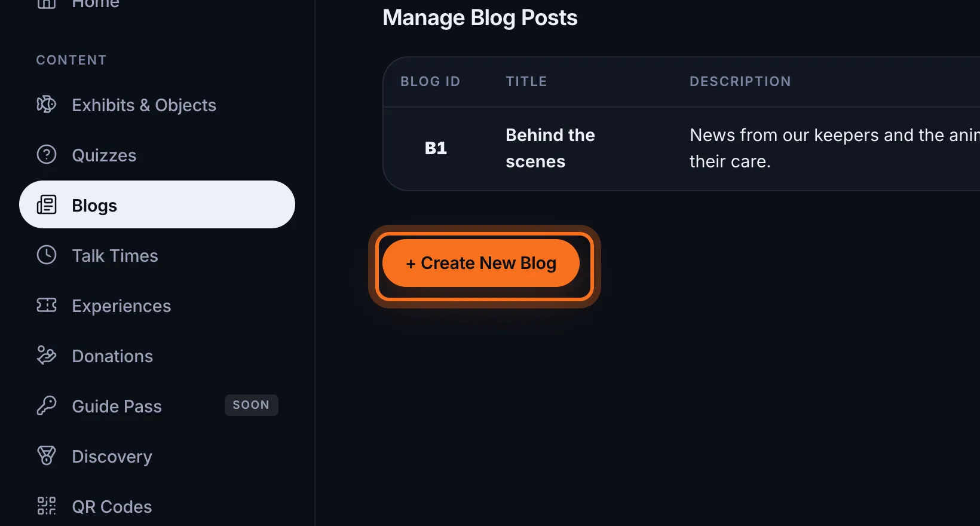Image resolution: width=980 pixels, height=526 pixels.
Task: Click the QR Codes icon
Action: (x=47, y=506)
